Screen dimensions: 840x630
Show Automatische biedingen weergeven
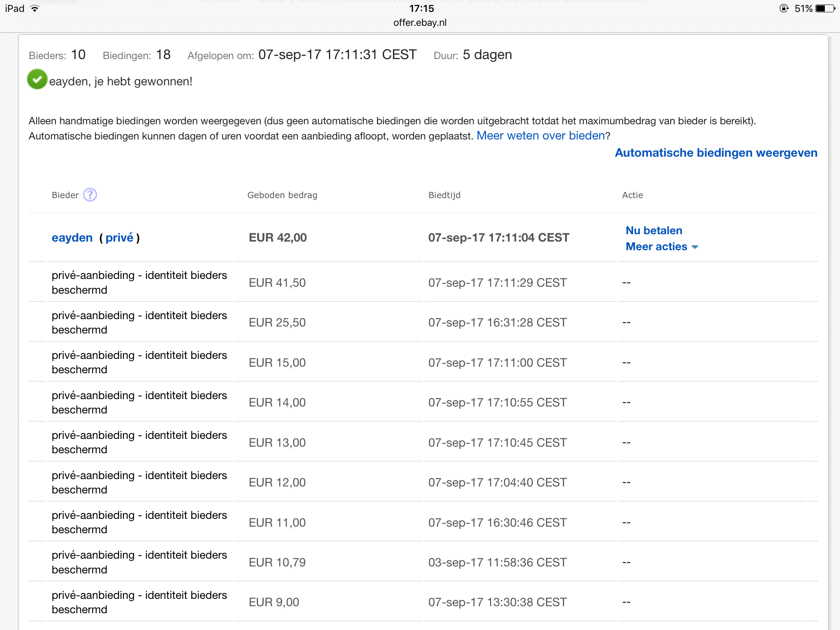click(x=716, y=153)
